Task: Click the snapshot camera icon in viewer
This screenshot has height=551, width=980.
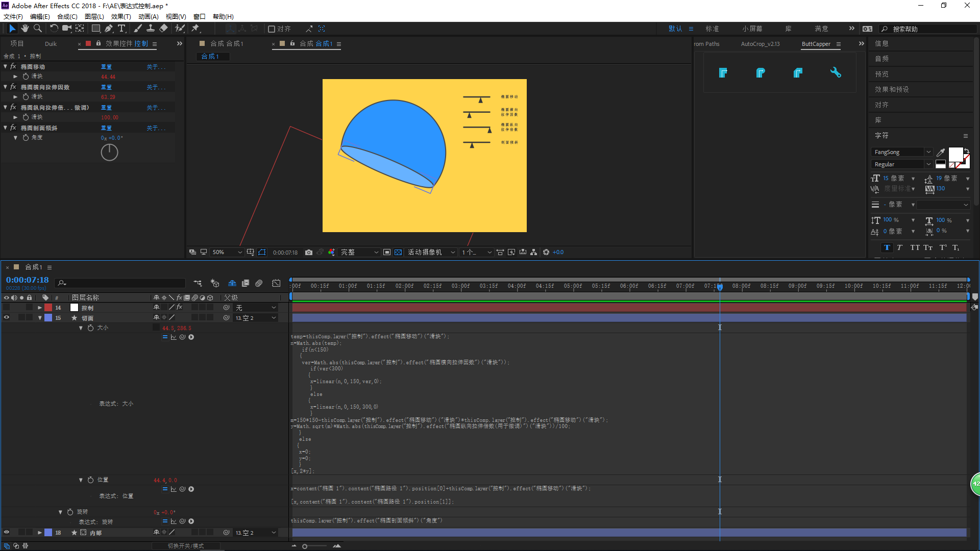Action: [x=309, y=252]
